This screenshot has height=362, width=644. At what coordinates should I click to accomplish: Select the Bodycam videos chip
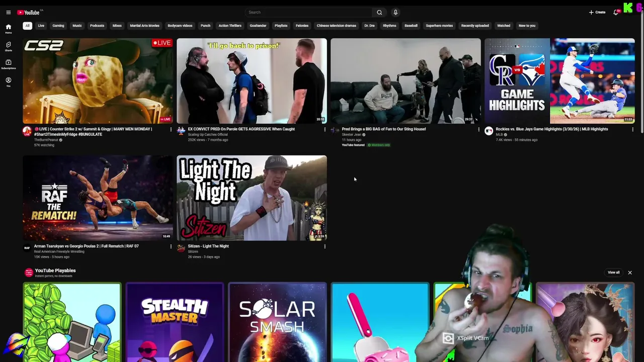[180, 26]
